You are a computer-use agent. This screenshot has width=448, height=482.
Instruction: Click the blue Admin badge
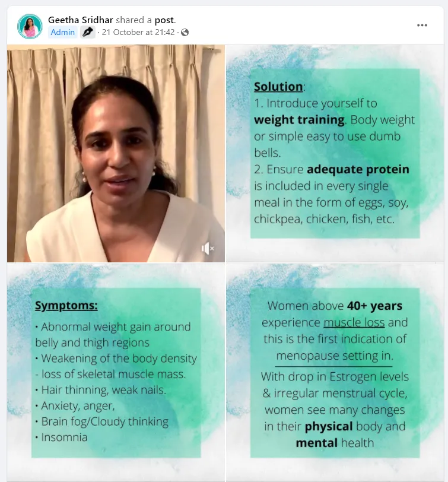(63, 32)
